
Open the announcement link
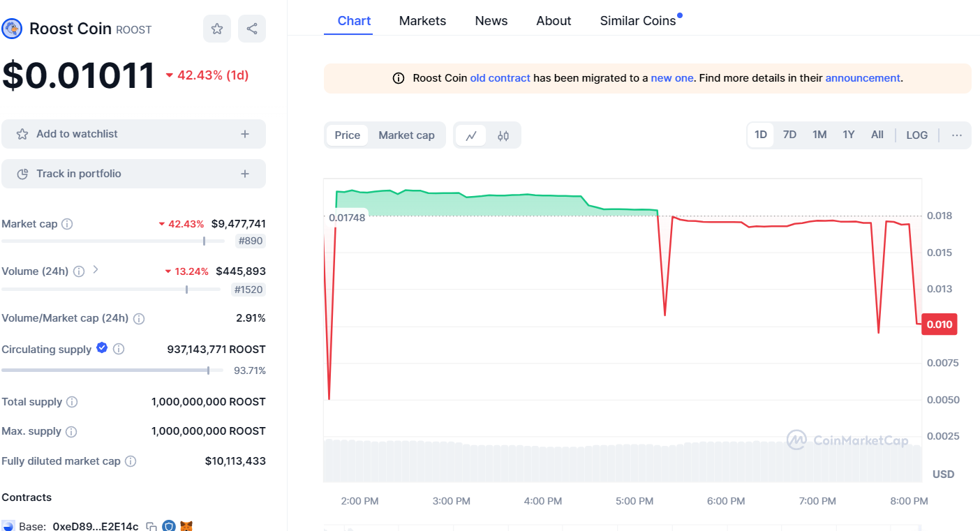pos(862,78)
